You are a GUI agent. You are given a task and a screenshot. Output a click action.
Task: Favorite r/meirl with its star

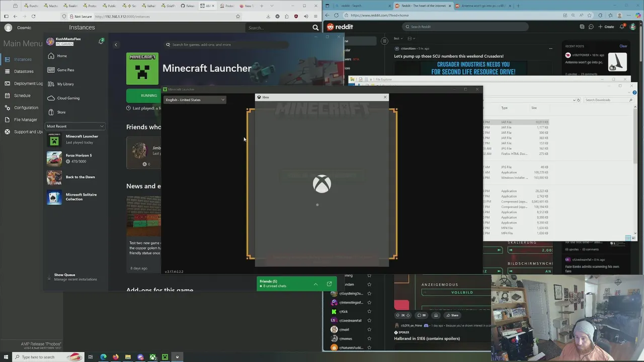coord(369,330)
